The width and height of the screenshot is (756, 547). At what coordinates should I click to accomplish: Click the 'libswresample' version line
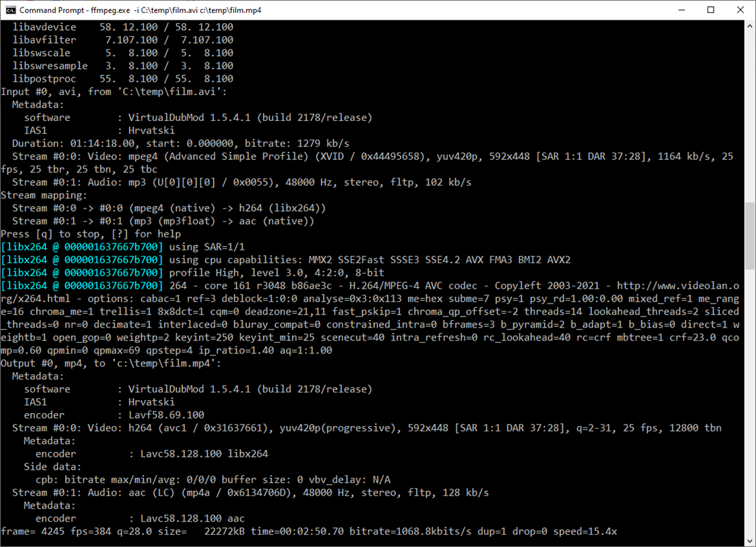[123, 66]
